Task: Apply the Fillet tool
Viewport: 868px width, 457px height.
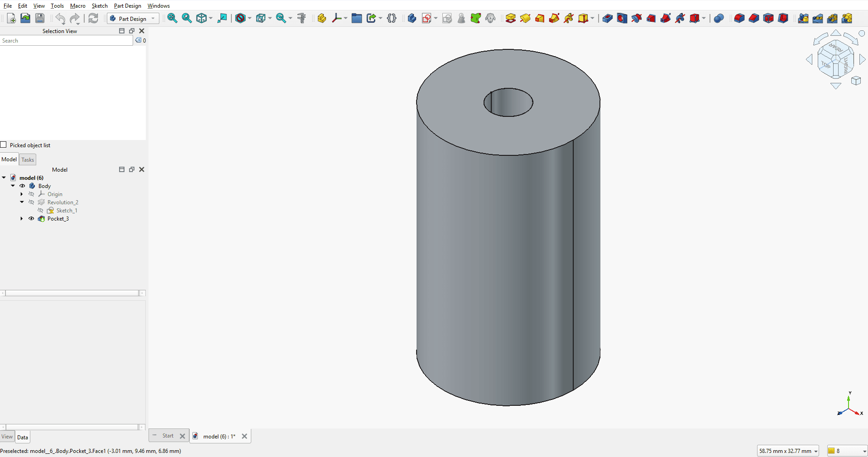Action: tap(739, 18)
